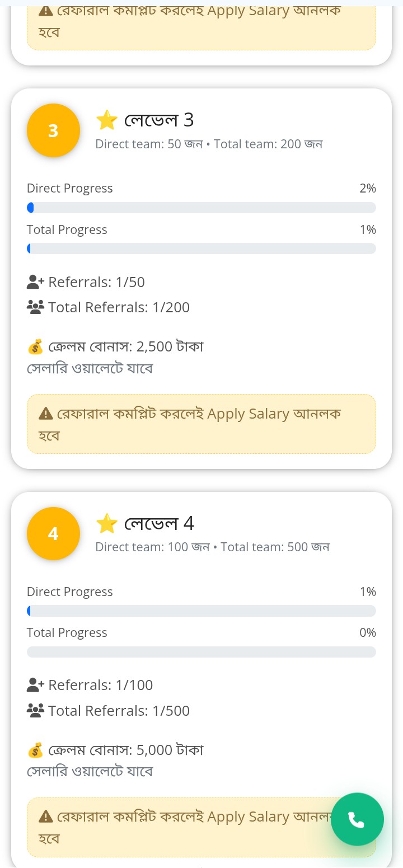Select the Level 4 heading text
The width and height of the screenshot is (403, 868).
pos(159,523)
